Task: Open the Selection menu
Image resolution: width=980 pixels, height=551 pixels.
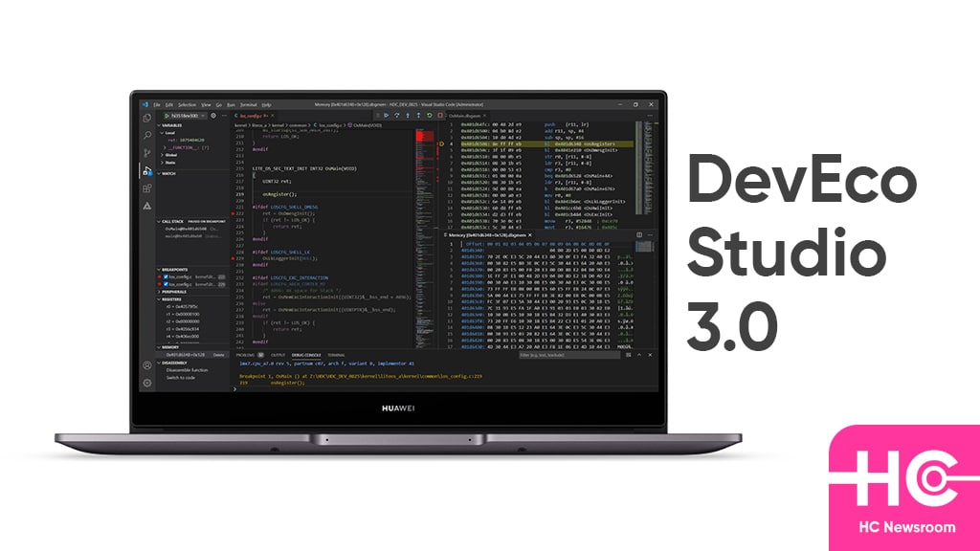Action: click(187, 104)
